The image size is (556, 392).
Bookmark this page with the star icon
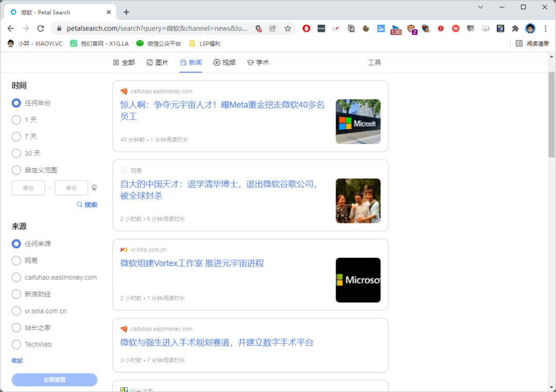(x=288, y=28)
